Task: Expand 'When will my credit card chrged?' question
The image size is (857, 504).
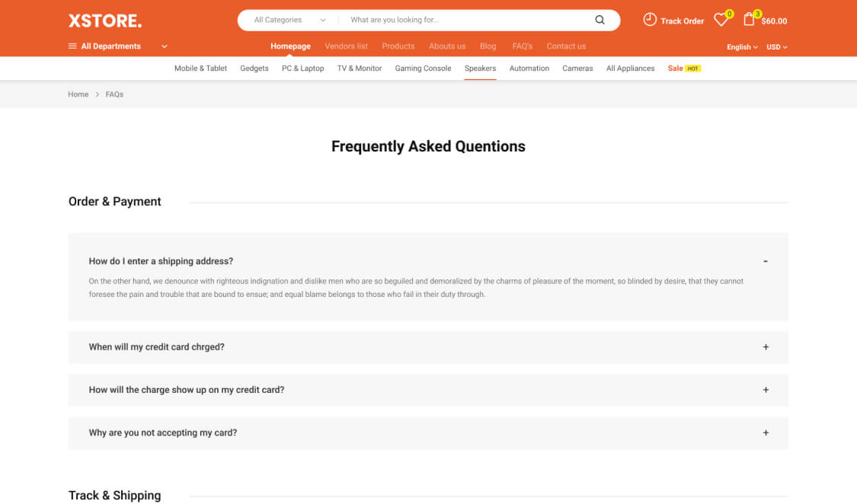Action: (766, 347)
